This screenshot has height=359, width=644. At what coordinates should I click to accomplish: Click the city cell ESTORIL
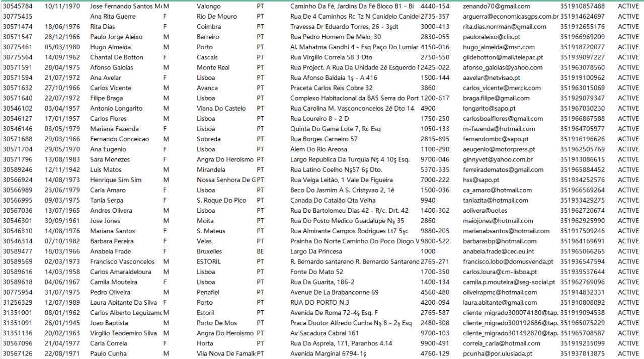click(209, 261)
